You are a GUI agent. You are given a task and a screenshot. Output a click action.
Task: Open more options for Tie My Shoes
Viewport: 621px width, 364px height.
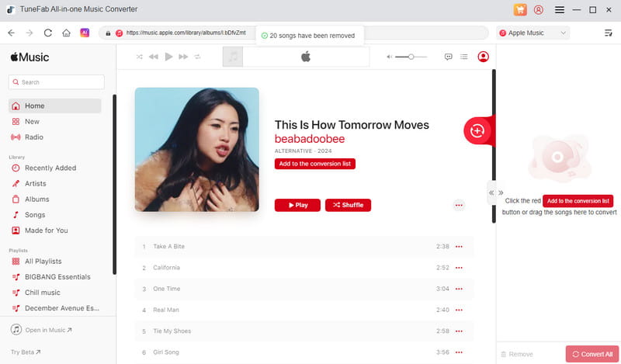[x=459, y=331]
